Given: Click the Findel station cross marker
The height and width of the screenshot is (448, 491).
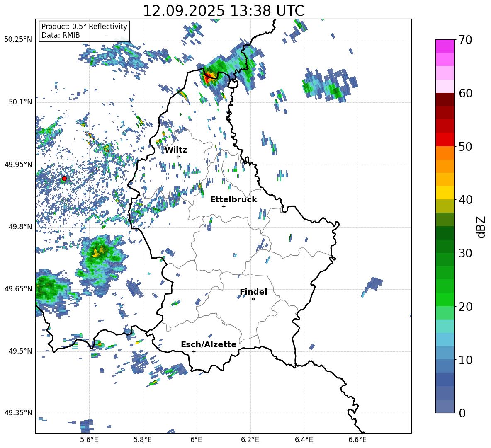Looking at the screenshot, I should tap(253, 299).
